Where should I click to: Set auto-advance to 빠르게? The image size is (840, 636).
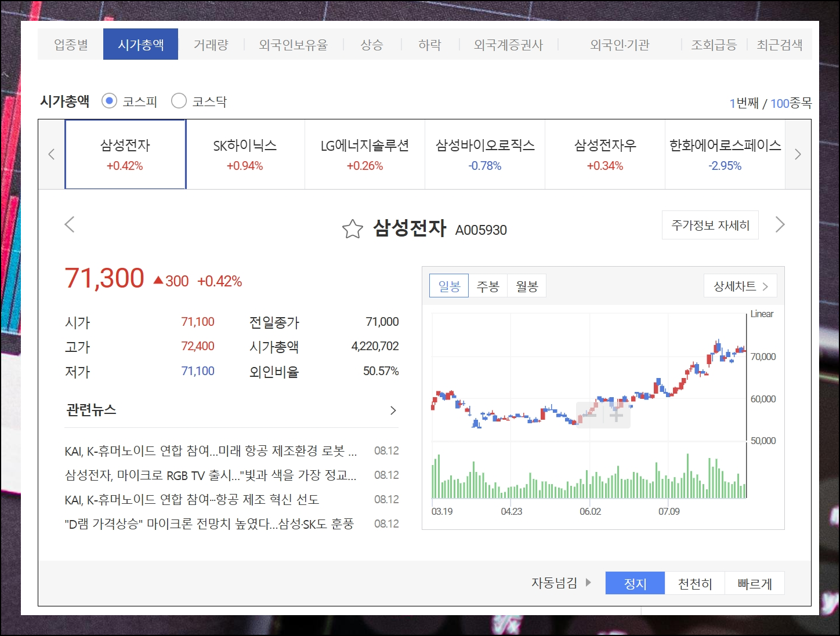pyautogui.click(x=755, y=583)
